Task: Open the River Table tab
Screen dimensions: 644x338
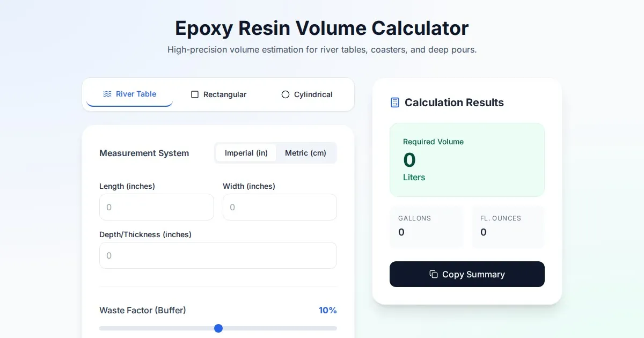Action: (130, 94)
